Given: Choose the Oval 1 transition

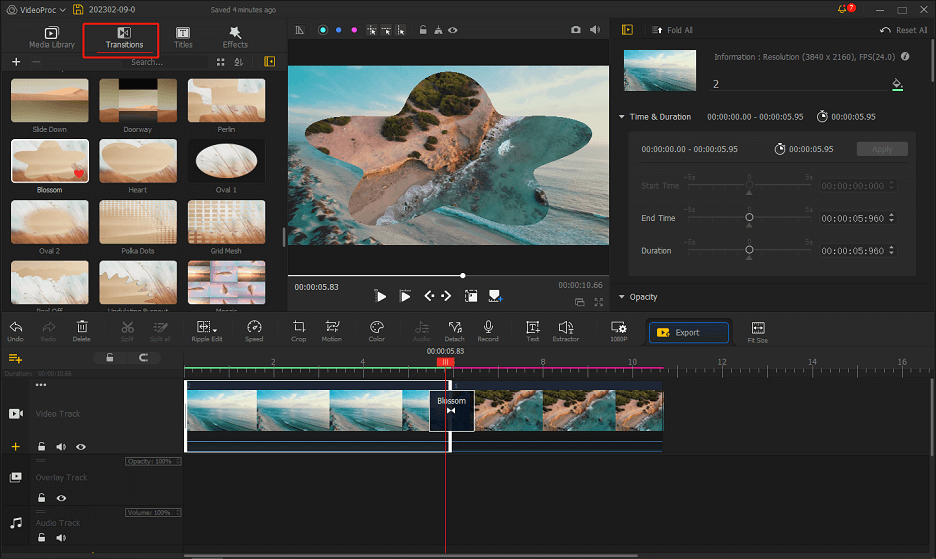Looking at the screenshot, I should click(x=226, y=161).
